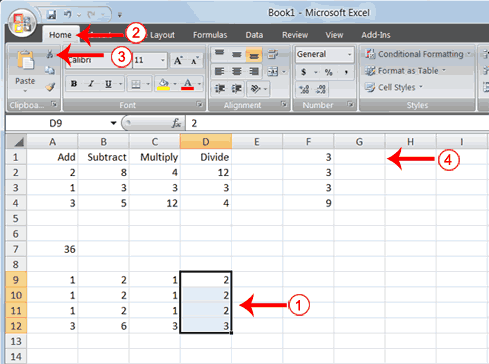The height and width of the screenshot is (364, 489).
Task: Save the workbook from Quick Access Toolbar
Action: 52,14
